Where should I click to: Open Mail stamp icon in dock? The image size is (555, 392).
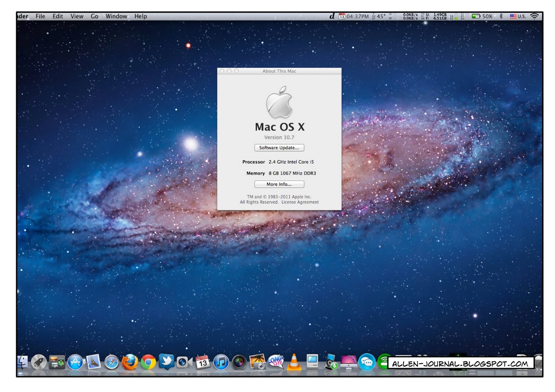pos(93,362)
